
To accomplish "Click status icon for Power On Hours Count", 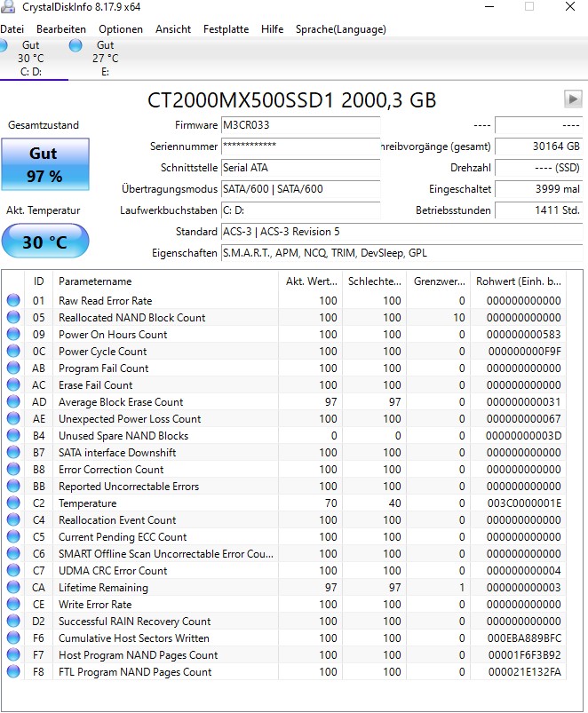I will pyautogui.click(x=13, y=334).
